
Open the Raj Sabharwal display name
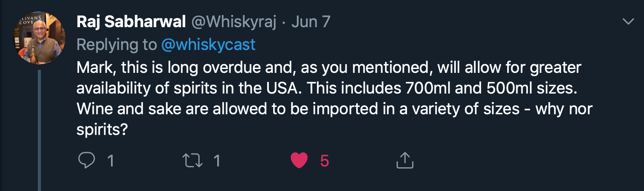tap(131, 22)
